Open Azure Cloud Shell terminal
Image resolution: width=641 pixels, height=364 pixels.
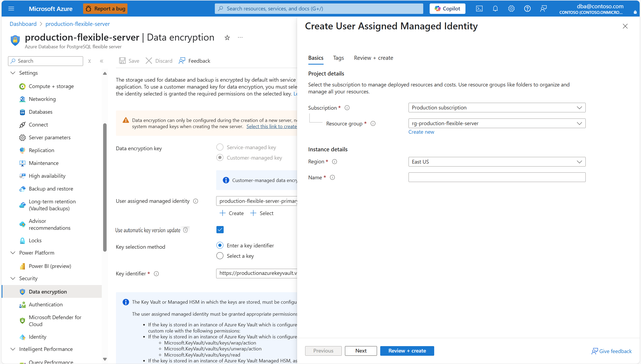(479, 8)
